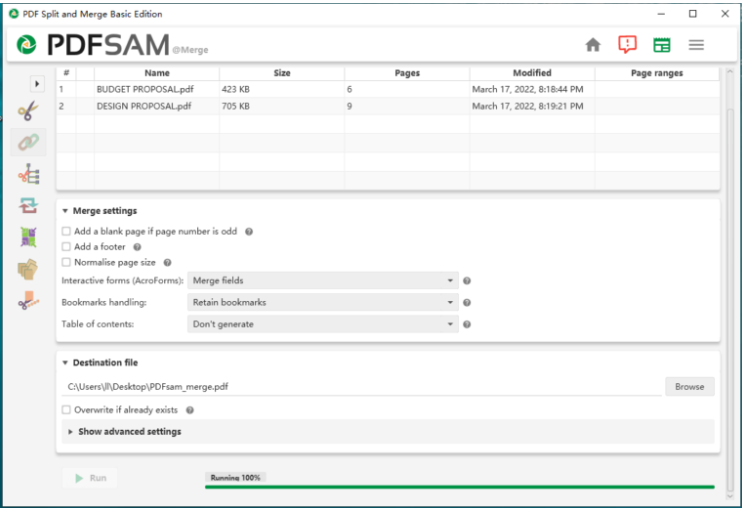The width and height of the screenshot is (742, 508).
Task: Open the red news notification icon
Action: pyautogui.click(x=627, y=44)
